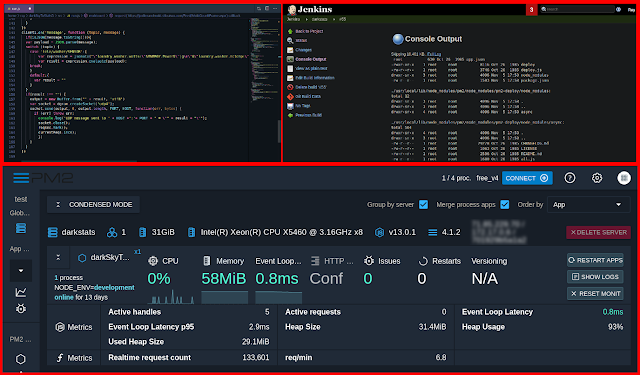
Task: Uncheck Merge process apps checkbox
Action: click(505, 204)
